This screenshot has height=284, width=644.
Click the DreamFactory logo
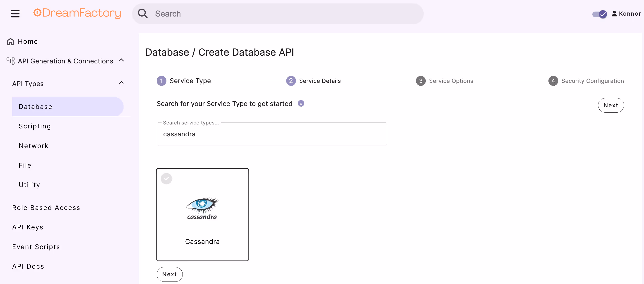pos(77,13)
